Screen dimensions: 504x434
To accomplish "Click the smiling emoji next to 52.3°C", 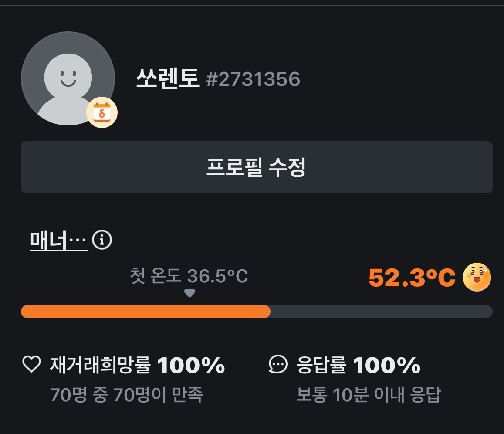I will [477, 278].
